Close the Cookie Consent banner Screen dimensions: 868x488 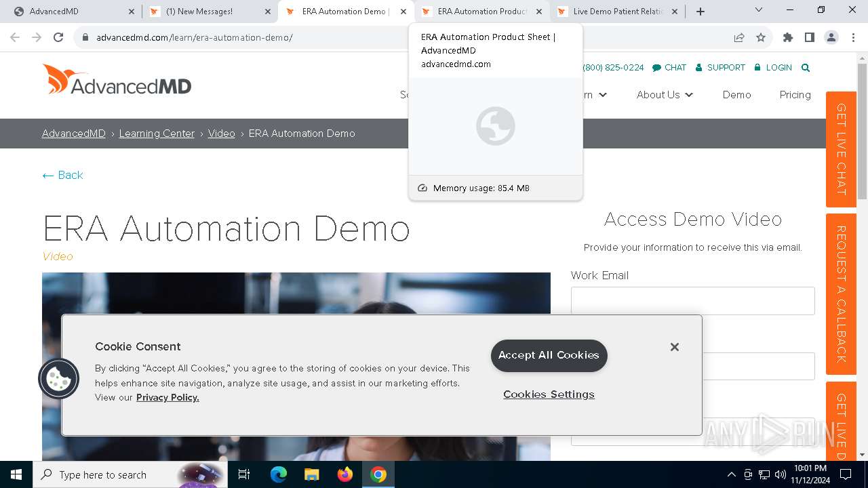coord(675,347)
